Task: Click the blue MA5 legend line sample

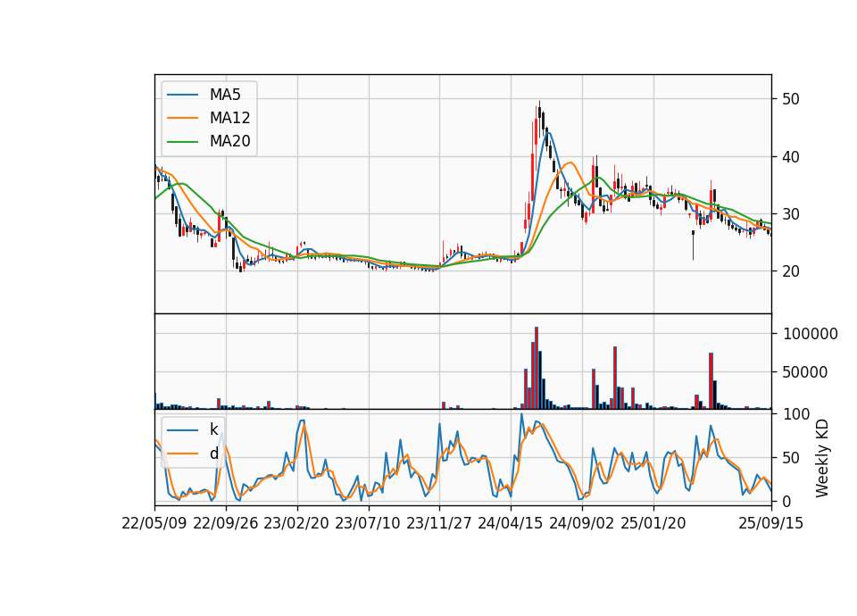Action: [182, 95]
